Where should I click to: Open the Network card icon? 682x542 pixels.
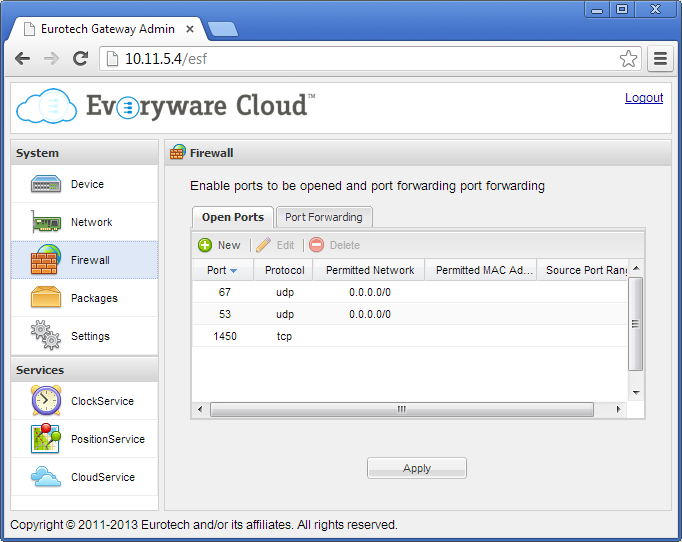[46, 222]
